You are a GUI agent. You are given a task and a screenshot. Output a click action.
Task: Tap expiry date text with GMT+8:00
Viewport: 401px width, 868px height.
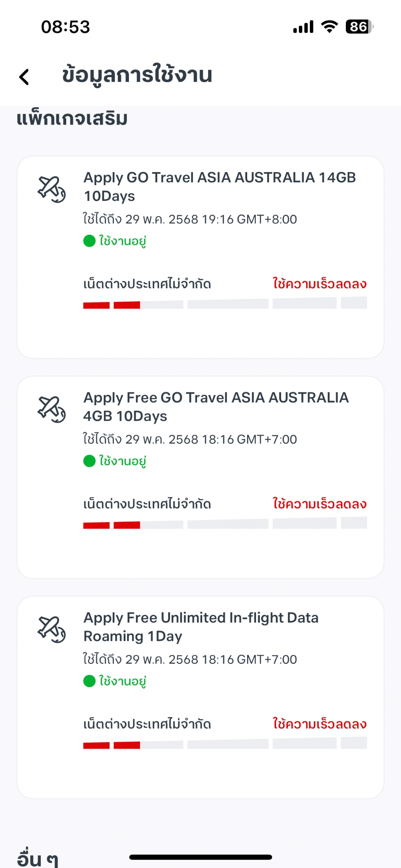tap(190, 219)
